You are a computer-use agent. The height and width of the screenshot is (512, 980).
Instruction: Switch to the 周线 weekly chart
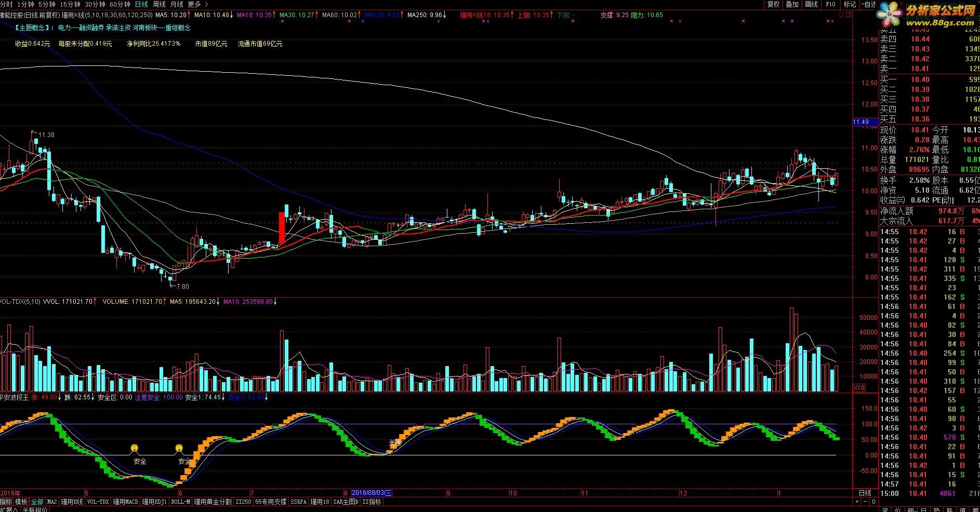pyautogui.click(x=159, y=4)
